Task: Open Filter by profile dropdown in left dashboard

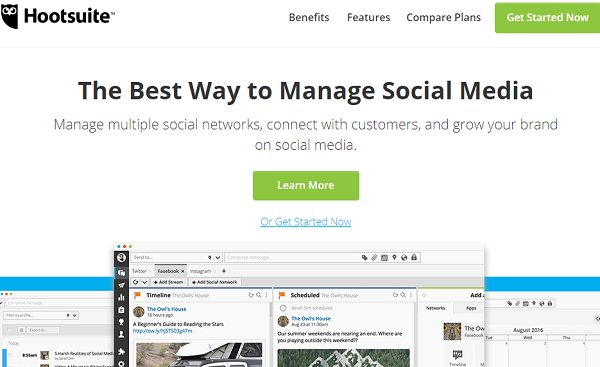Action: pyautogui.click(x=41, y=315)
